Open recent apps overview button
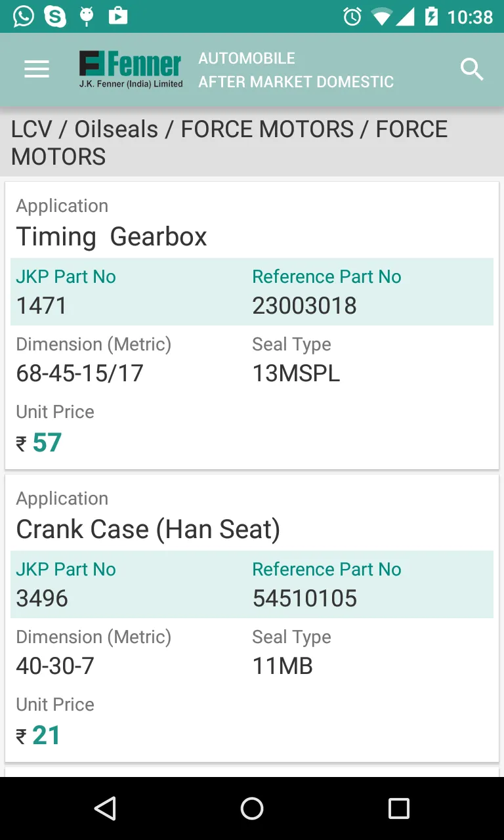Viewport: 504px width, 840px height. pyautogui.click(x=398, y=808)
